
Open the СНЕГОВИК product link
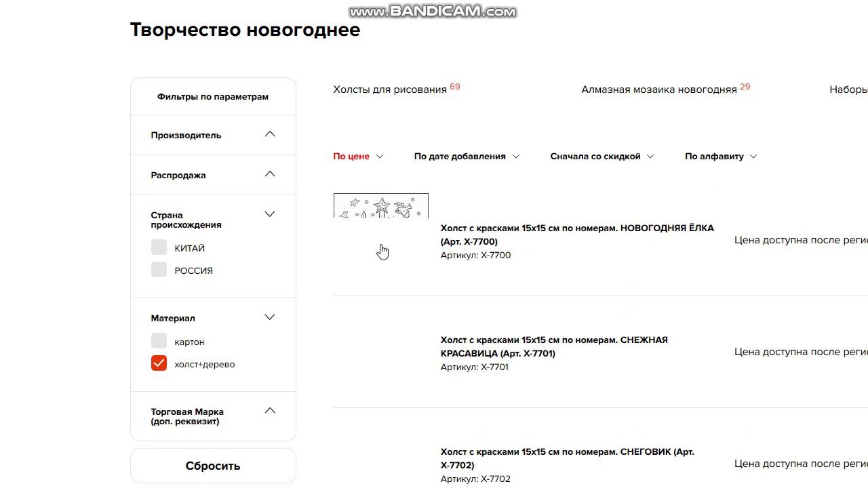[x=567, y=458]
